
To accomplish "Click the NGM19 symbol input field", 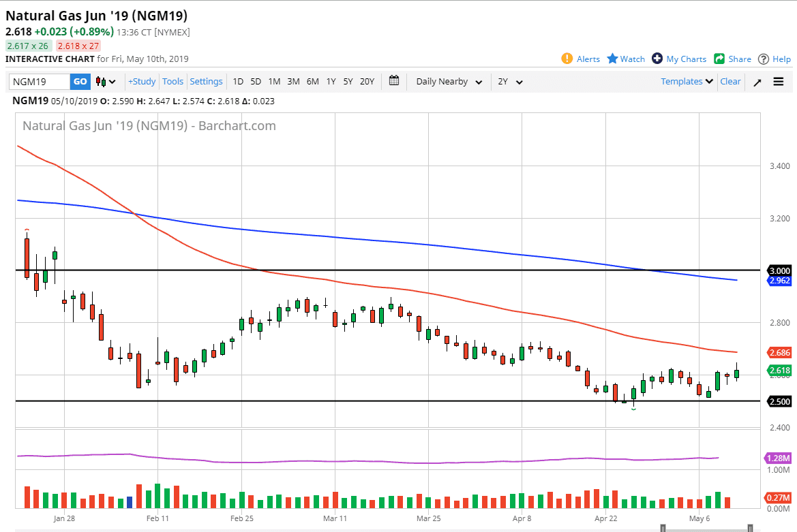I will click(40, 82).
